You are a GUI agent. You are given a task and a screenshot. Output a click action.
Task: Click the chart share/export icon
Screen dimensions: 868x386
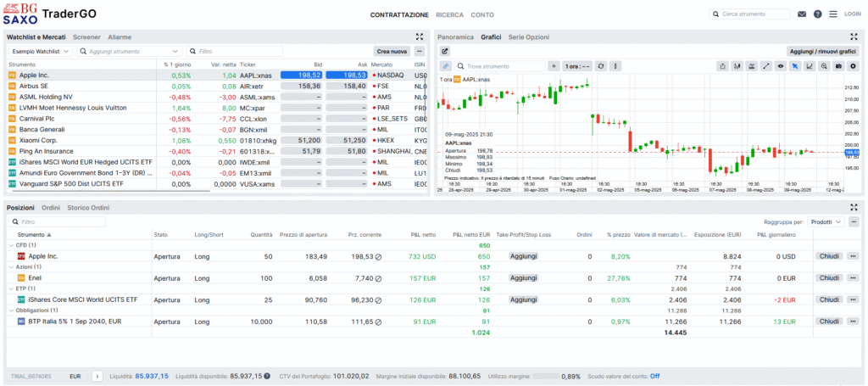[722, 66]
